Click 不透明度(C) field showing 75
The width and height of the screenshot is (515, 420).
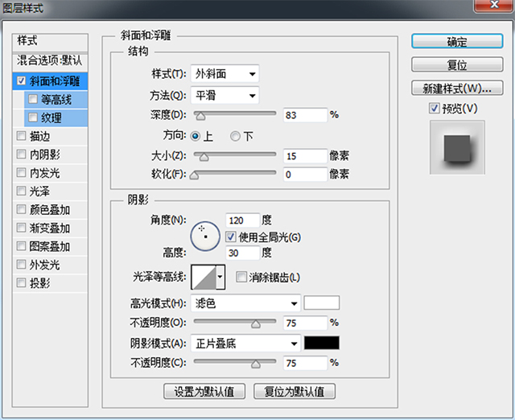tap(306, 363)
